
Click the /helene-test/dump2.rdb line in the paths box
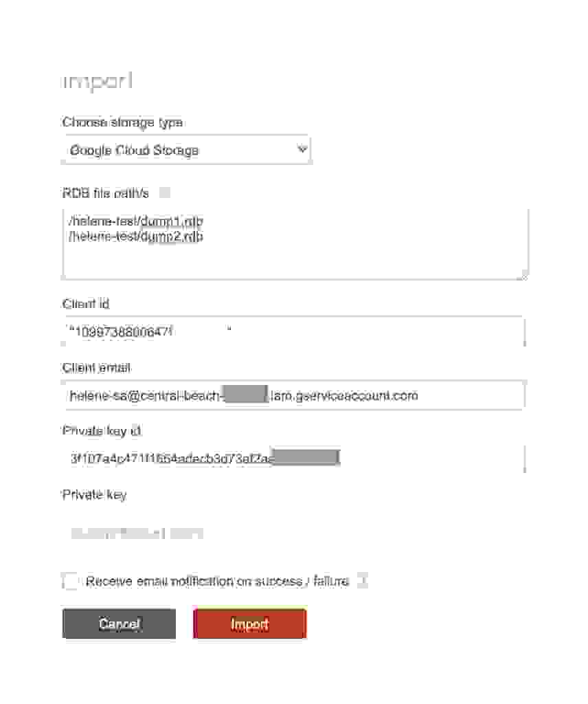tap(136, 236)
